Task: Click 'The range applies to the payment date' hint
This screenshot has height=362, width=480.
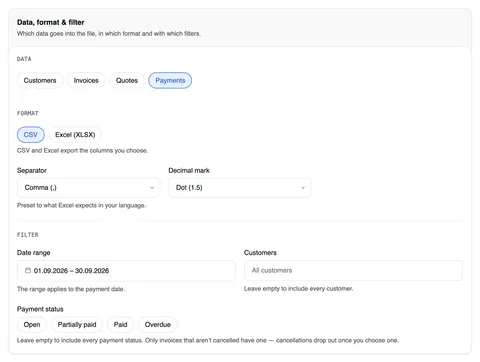Action: coord(71,289)
